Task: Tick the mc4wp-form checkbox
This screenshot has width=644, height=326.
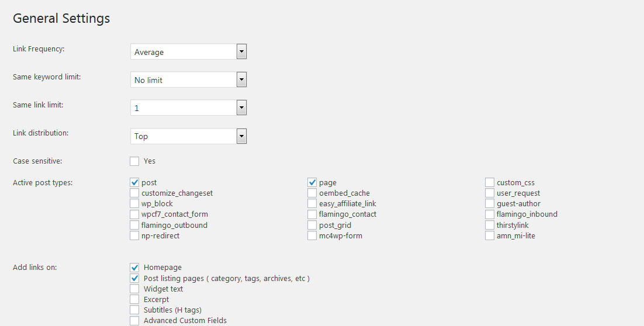Action: 313,236
